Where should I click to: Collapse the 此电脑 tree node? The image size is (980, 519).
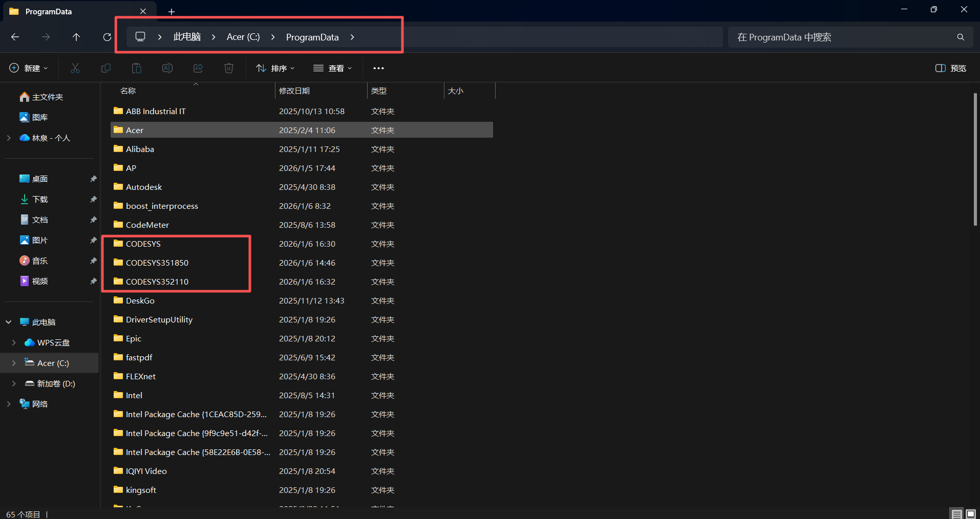(x=9, y=322)
